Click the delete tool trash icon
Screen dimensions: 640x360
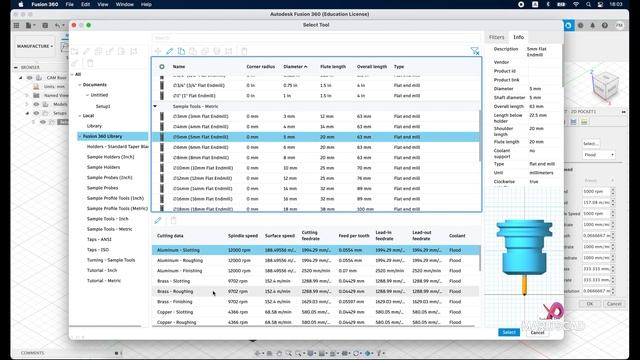[x=244, y=51]
